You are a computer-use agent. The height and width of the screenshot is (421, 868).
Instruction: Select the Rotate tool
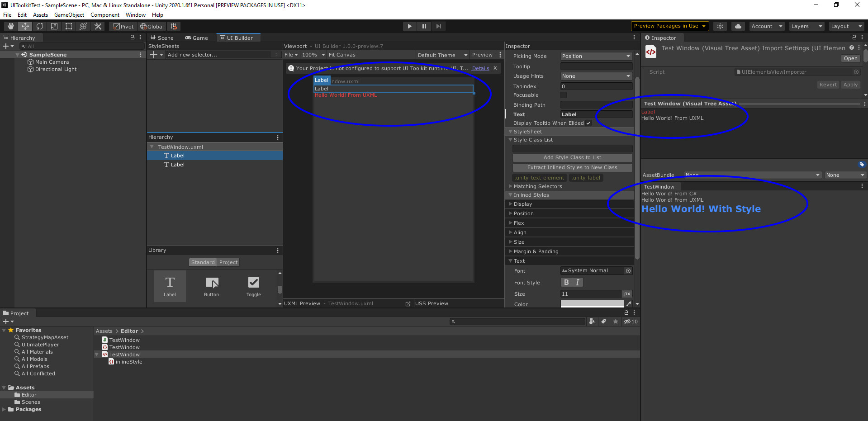click(39, 26)
